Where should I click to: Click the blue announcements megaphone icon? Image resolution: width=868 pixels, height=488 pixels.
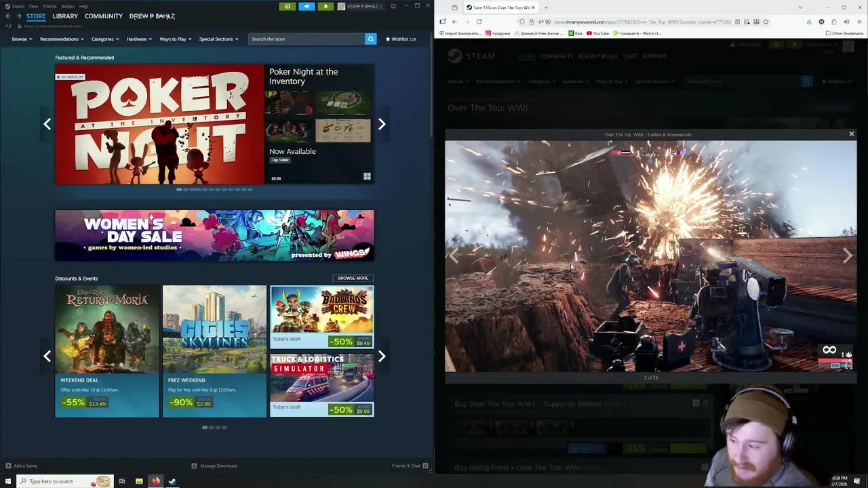point(307,6)
